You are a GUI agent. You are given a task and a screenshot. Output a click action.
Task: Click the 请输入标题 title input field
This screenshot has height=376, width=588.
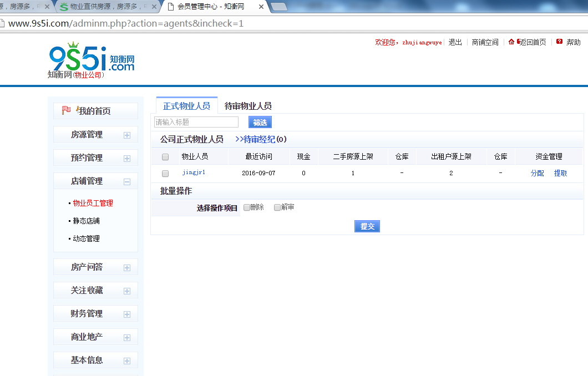196,122
